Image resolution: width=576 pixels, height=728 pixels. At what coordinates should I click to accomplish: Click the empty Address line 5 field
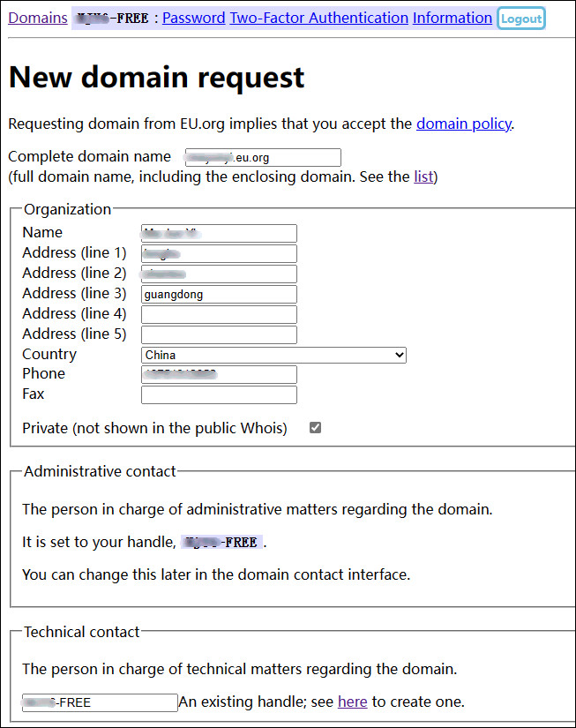(x=219, y=334)
